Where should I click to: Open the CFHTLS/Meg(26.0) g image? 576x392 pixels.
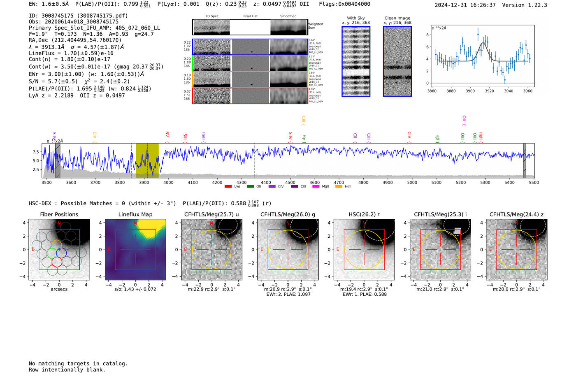(x=288, y=249)
